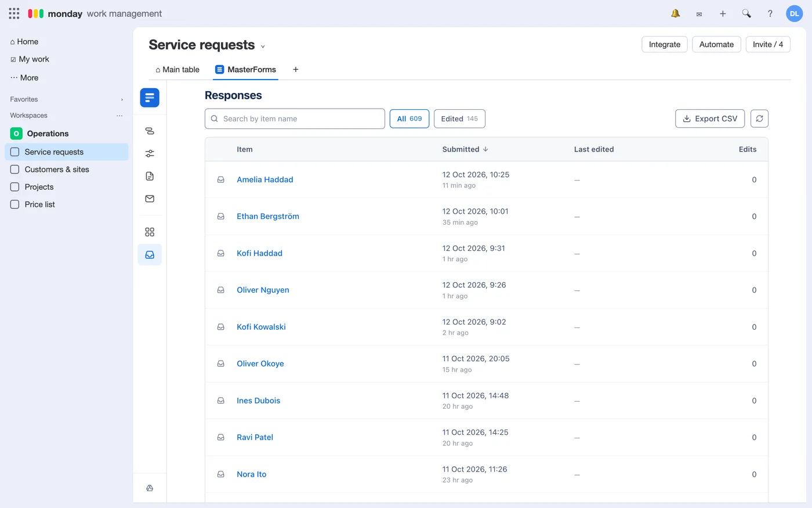Open the document icon in MasterForms sidebar
Image resolution: width=812 pixels, height=508 pixels.
150,176
